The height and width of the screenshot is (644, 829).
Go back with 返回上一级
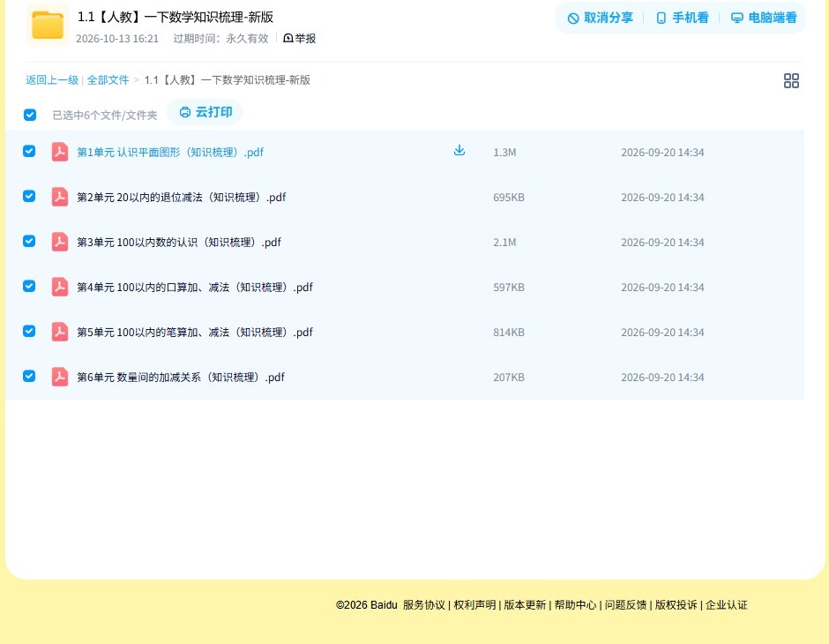(x=52, y=80)
